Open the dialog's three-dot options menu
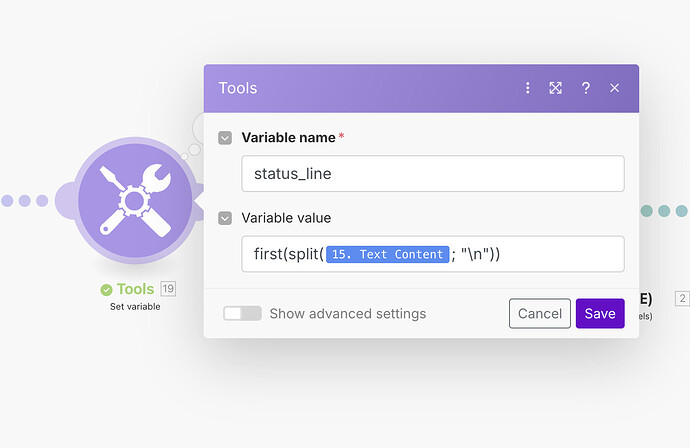This screenshot has height=448, width=690. pyautogui.click(x=528, y=88)
